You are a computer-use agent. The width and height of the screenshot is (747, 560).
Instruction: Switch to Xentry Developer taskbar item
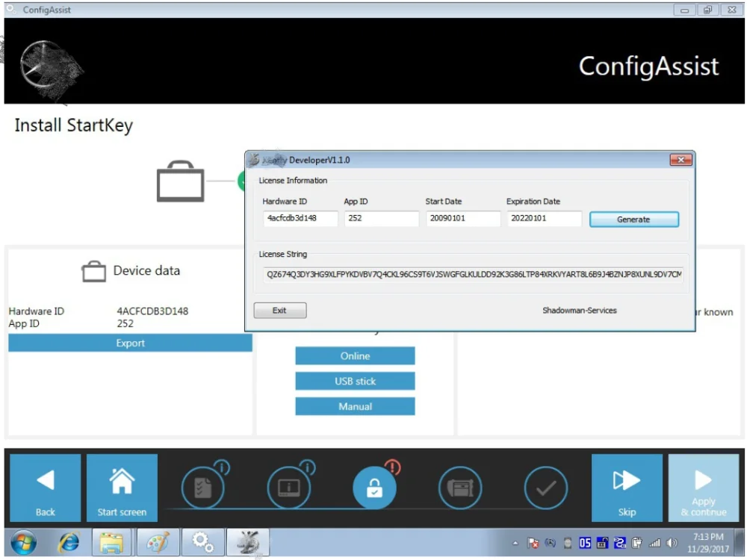click(248, 542)
